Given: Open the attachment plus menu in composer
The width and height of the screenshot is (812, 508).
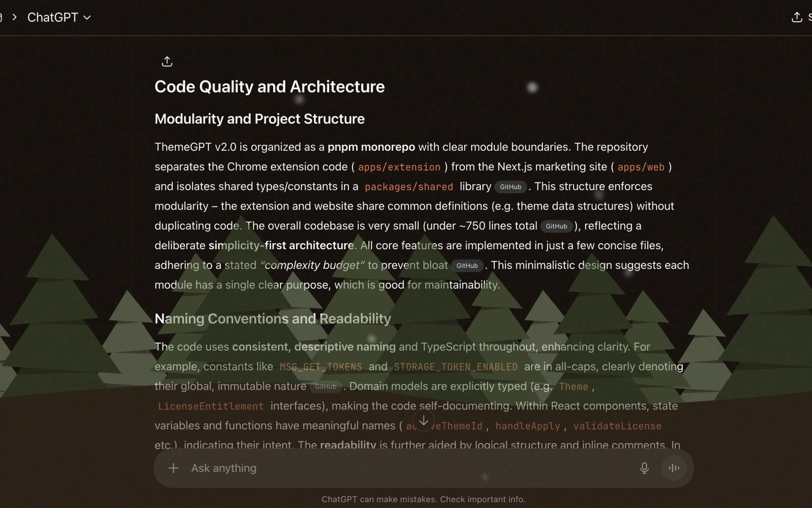Looking at the screenshot, I should (x=173, y=468).
